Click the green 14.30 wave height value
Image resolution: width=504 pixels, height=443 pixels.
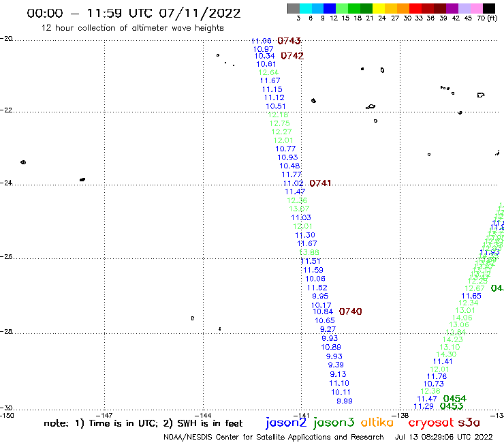point(446,354)
